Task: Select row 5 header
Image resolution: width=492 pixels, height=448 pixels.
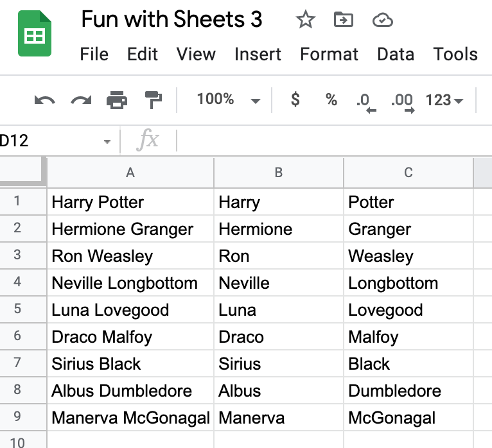Action: pos(17,309)
